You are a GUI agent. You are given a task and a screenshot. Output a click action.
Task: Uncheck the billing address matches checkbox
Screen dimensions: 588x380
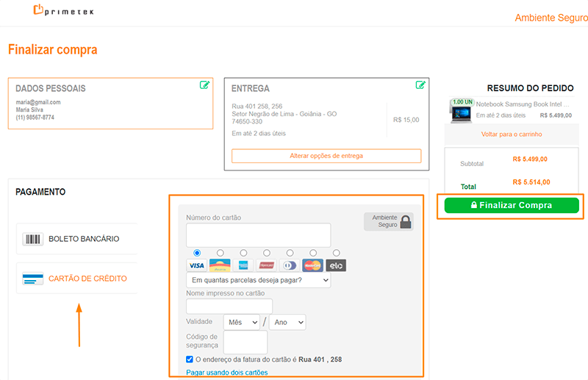pos(190,359)
